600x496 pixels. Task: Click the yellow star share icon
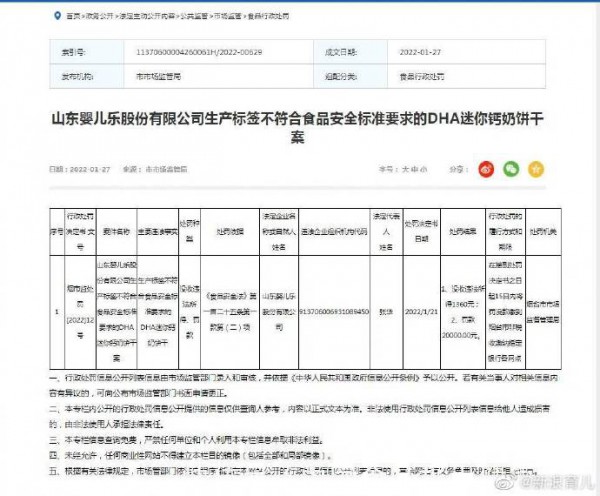[x=536, y=169]
